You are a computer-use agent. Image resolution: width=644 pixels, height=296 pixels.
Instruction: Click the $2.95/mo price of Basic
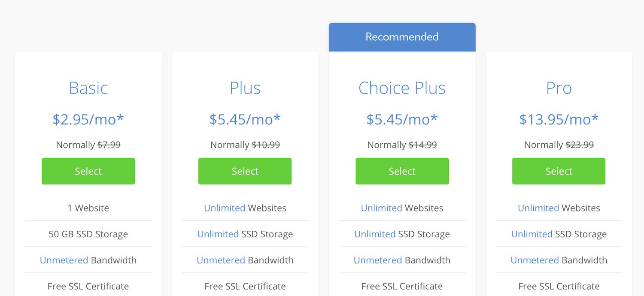(88, 119)
